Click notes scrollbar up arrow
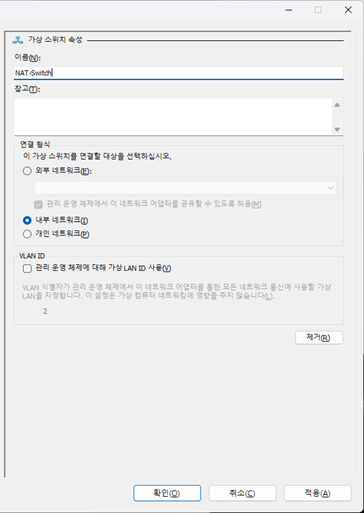The image size is (364, 515). [x=337, y=105]
